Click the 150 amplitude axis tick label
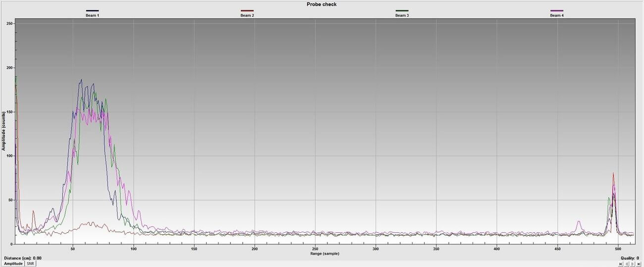This screenshot has height=267, width=644. (x=10, y=112)
